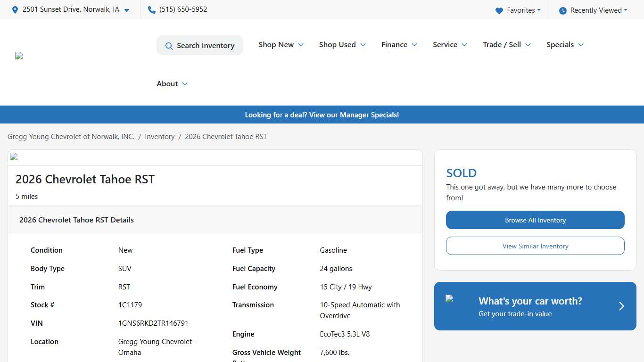Open the Finance navigation menu
The image size is (644, 362).
tap(399, 45)
